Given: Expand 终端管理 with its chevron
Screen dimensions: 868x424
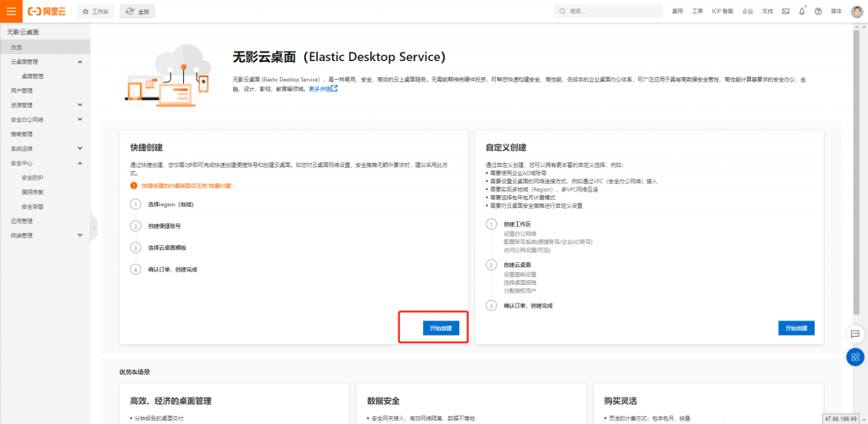Looking at the screenshot, I should [80, 235].
